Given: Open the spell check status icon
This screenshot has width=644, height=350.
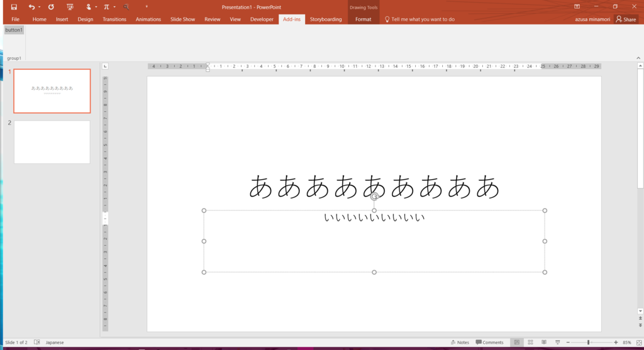Looking at the screenshot, I should 37,342.
